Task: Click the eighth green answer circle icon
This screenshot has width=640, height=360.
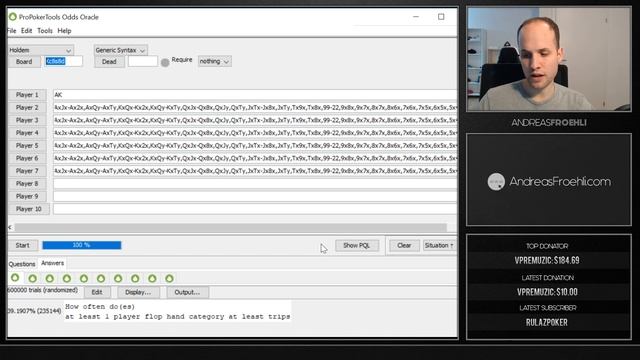Action: point(135,278)
